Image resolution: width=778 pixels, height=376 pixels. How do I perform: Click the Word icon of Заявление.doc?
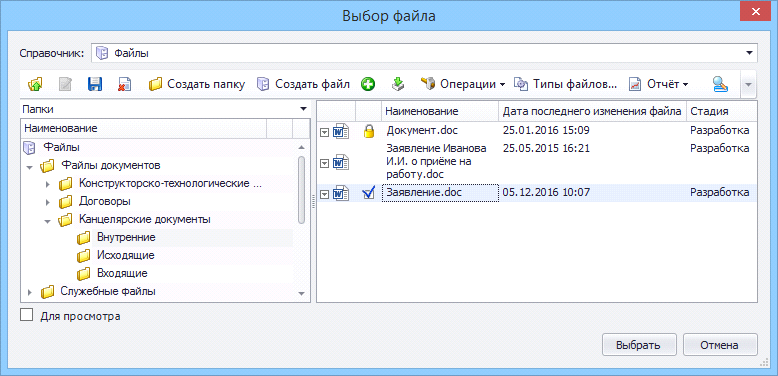point(341,193)
